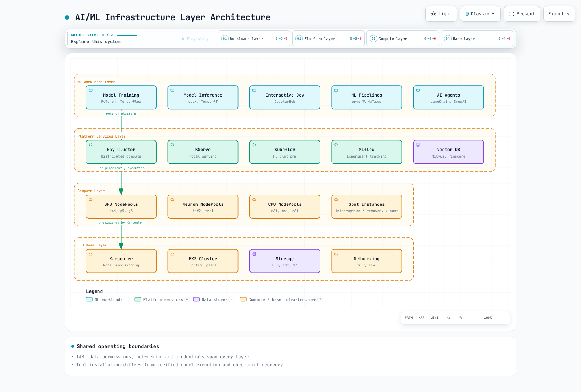This screenshot has width=581, height=392.
Task: Toggle the Light theme button
Action: [441, 14]
